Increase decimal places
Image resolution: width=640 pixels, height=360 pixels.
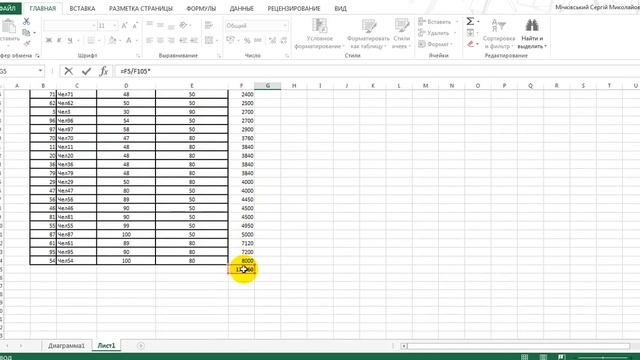pos(272,40)
